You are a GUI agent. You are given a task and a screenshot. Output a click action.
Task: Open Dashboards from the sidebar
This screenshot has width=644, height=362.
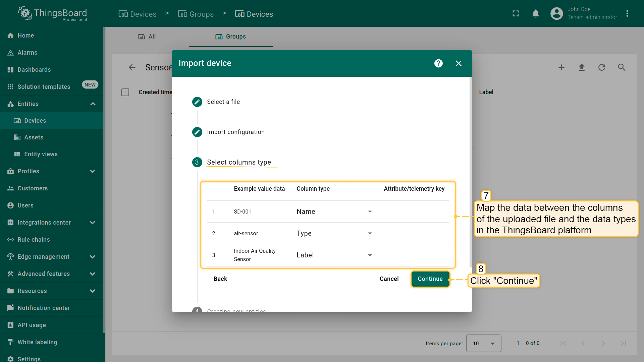(x=34, y=70)
